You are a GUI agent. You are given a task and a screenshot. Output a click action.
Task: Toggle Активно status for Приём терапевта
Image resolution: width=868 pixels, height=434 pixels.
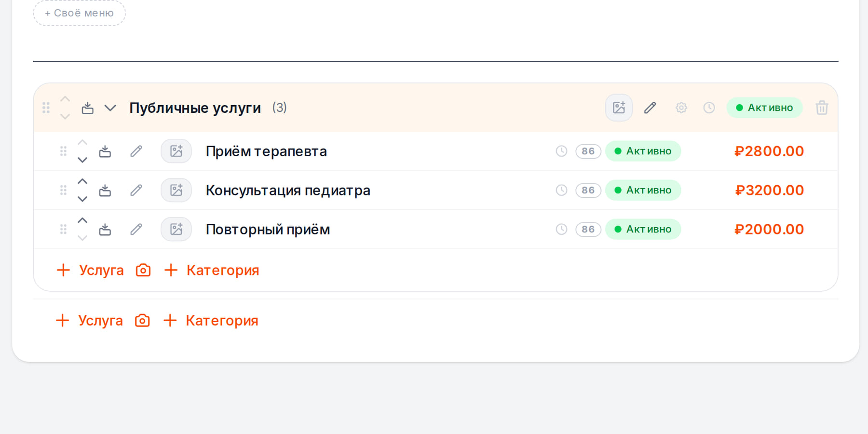pos(643,151)
